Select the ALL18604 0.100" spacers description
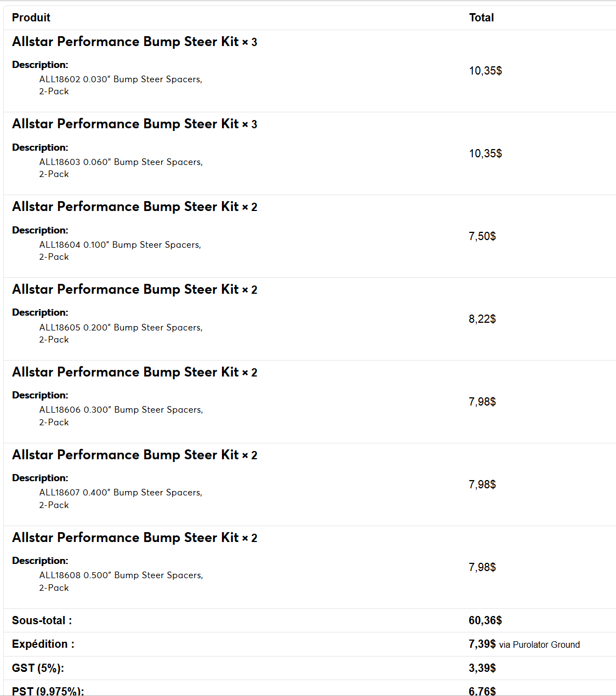 (x=120, y=250)
